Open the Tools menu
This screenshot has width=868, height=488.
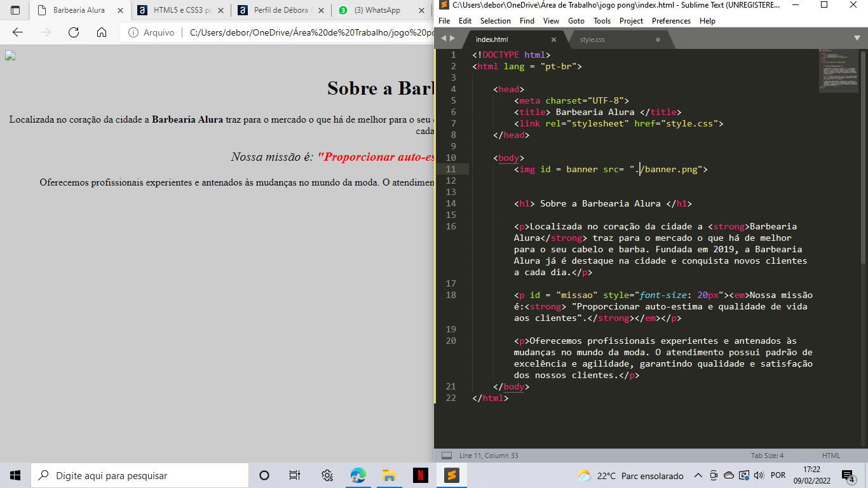[x=602, y=20]
